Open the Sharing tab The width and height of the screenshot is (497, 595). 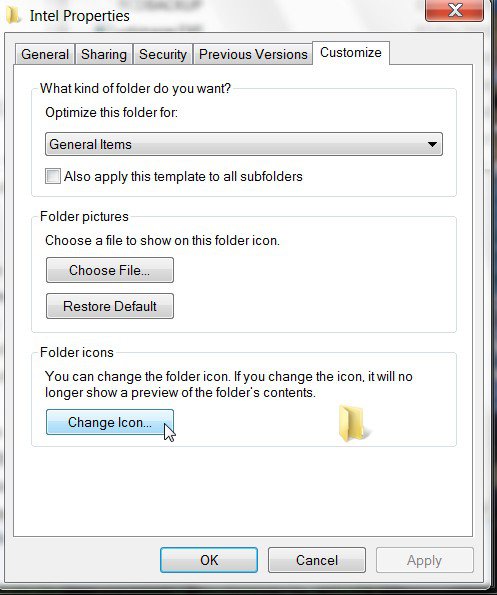(104, 54)
